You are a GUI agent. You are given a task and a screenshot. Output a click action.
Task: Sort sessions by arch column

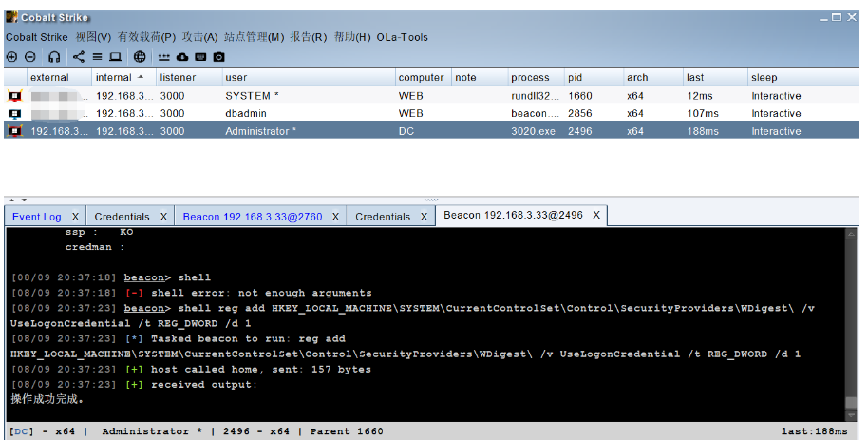pyautogui.click(x=653, y=78)
